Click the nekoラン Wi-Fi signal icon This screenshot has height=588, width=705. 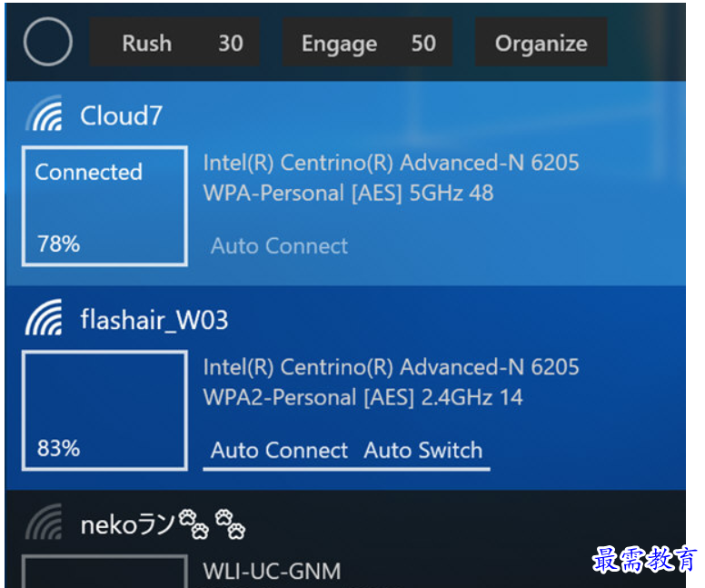pos(45,524)
